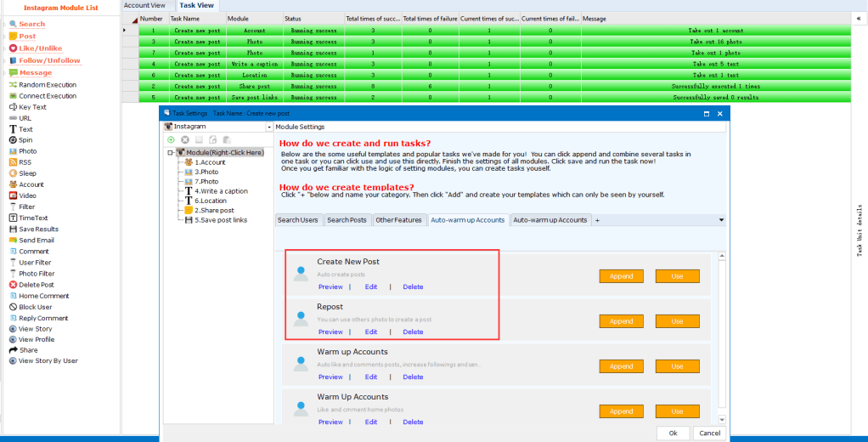
Task: Open the template tabs overflow arrow
Action: click(x=721, y=220)
